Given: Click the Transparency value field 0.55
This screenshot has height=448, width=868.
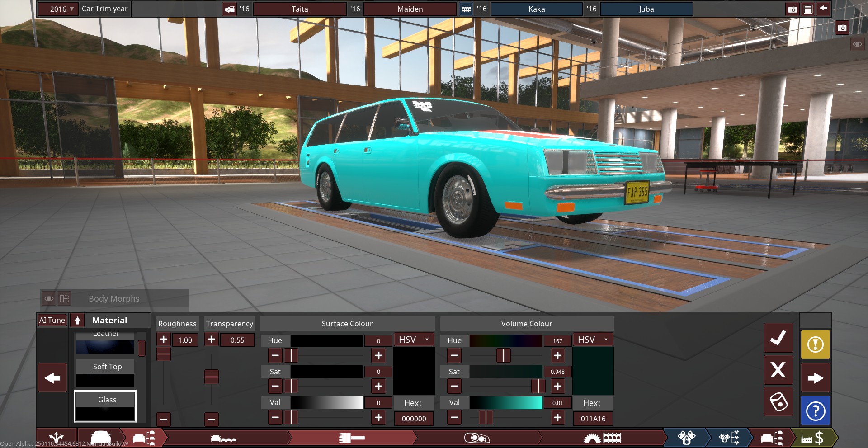Looking at the screenshot, I should click(x=237, y=340).
